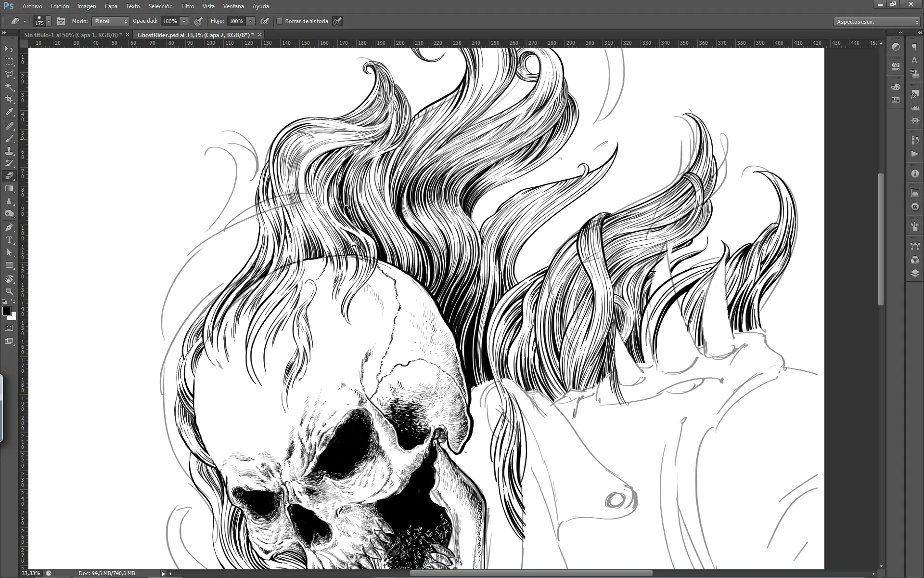
Task: Select the Clone Stamp tool
Action: 9,151
